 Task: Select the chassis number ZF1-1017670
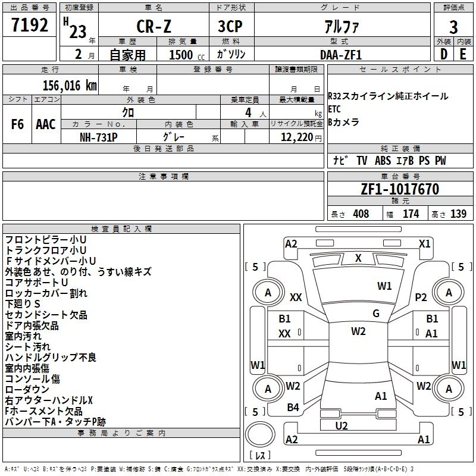(400, 189)
